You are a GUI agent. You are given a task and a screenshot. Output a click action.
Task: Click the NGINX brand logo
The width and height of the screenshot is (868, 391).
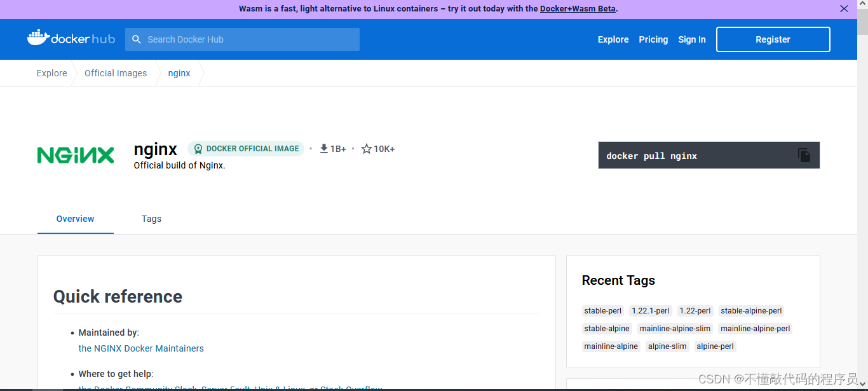click(75, 154)
